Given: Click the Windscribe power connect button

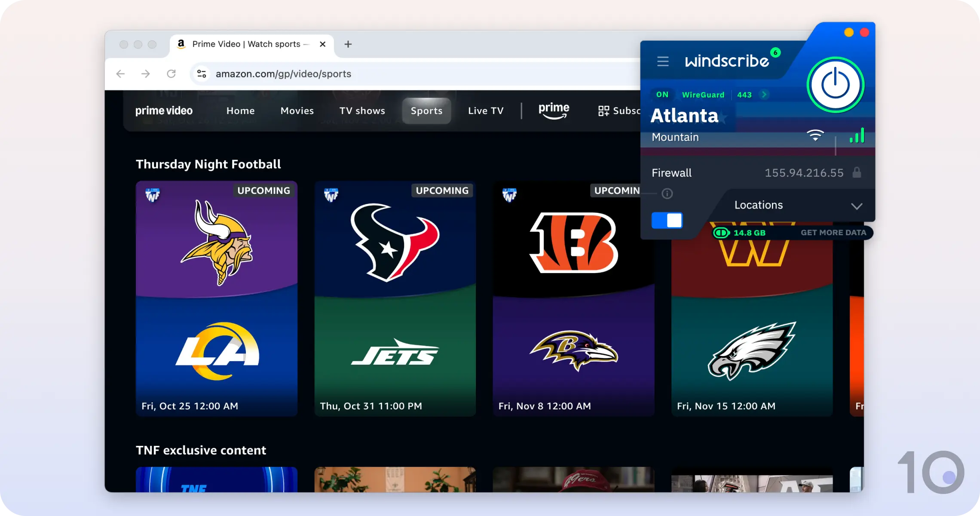Looking at the screenshot, I should coord(835,85).
